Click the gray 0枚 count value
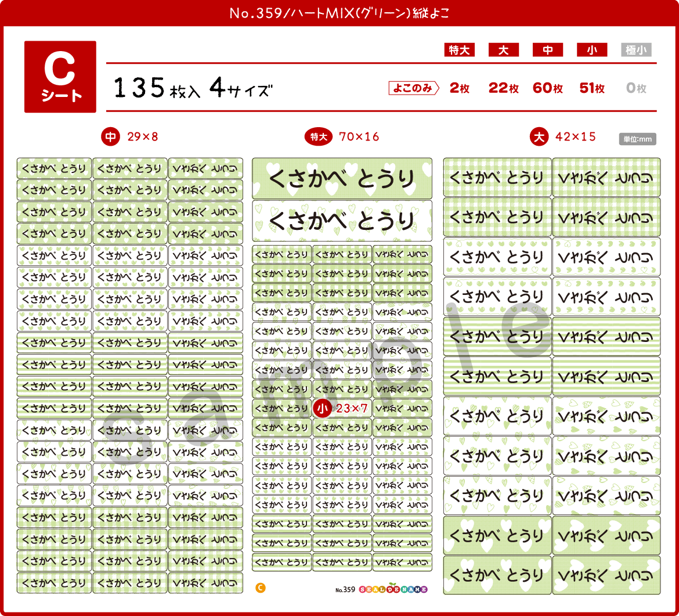 click(636, 88)
